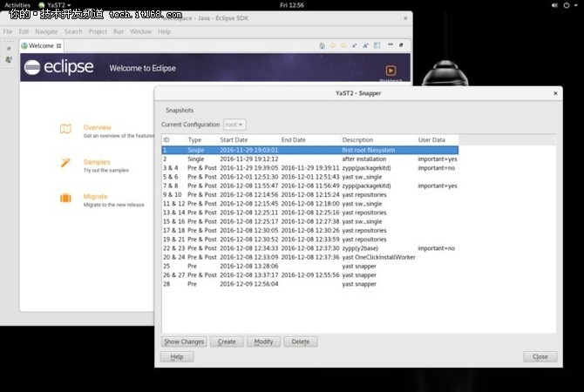
Task: Click the Modify button in Snapper
Action: pos(264,341)
